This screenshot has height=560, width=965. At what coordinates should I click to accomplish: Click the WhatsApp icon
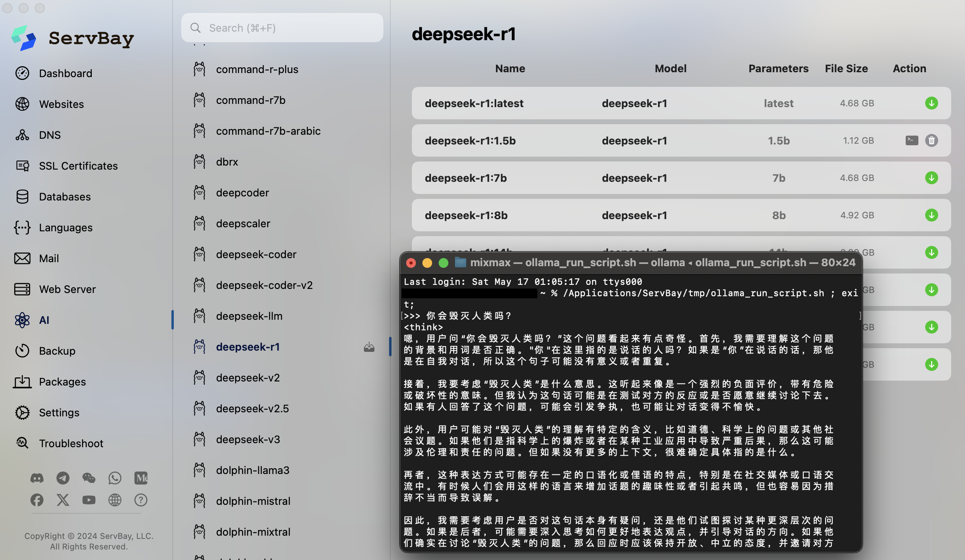coord(115,478)
